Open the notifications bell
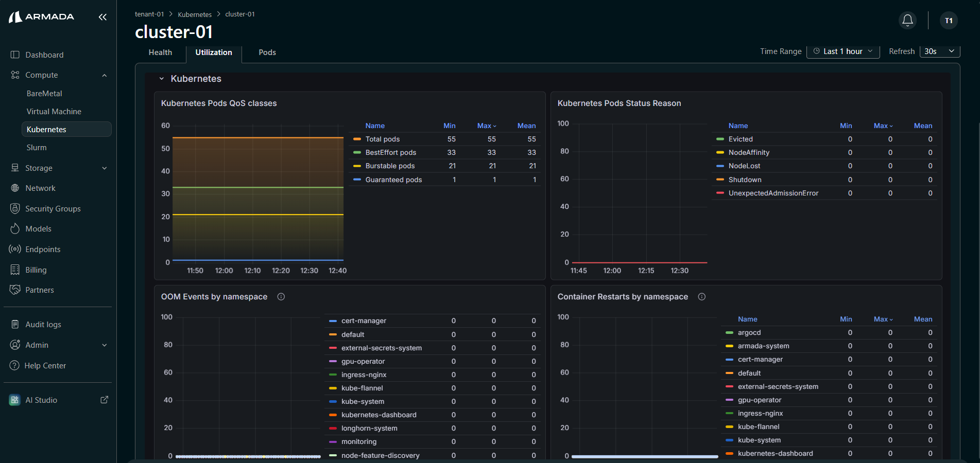Image resolution: width=980 pixels, height=463 pixels. coord(907,20)
